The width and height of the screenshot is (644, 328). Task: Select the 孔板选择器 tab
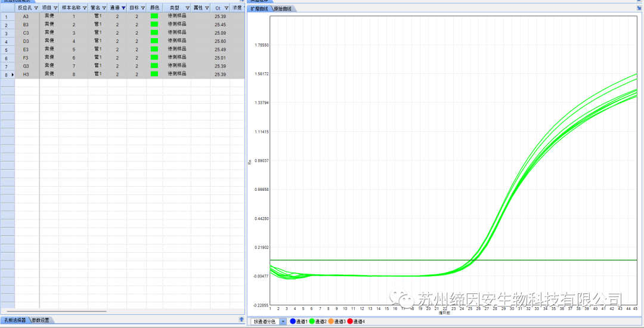coord(15,320)
